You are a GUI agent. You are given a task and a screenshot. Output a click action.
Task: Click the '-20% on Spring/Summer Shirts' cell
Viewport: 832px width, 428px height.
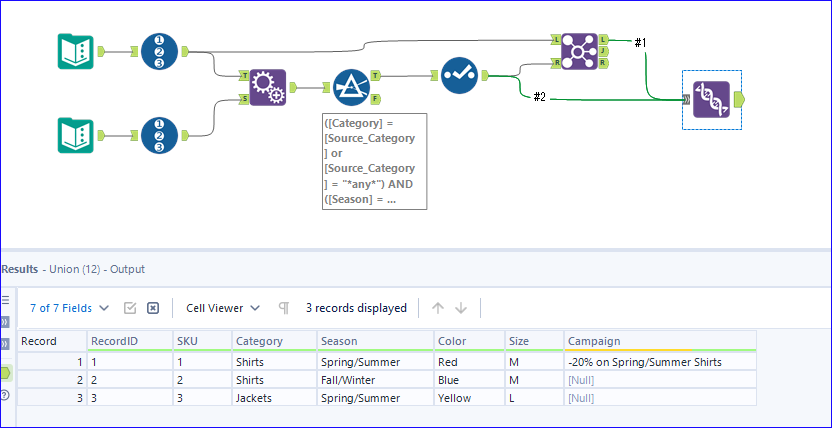point(661,362)
